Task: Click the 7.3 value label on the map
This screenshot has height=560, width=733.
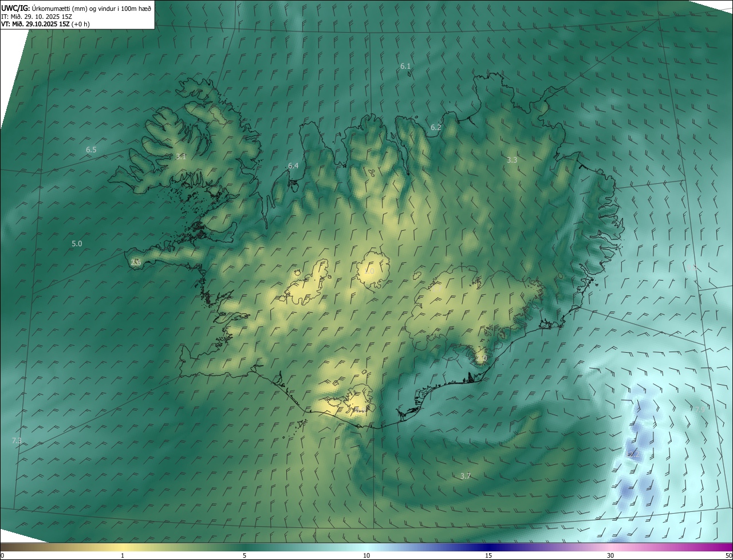Action: (x=17, y=440)
